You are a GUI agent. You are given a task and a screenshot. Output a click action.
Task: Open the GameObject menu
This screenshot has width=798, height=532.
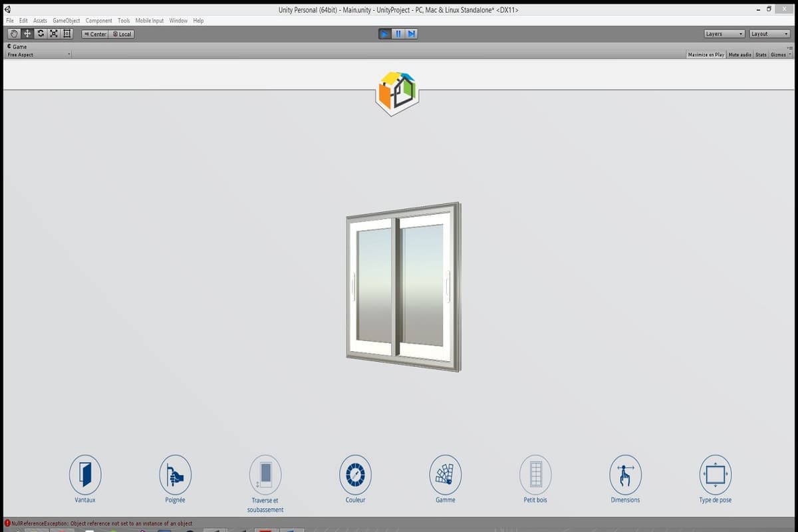pos(66,21)
